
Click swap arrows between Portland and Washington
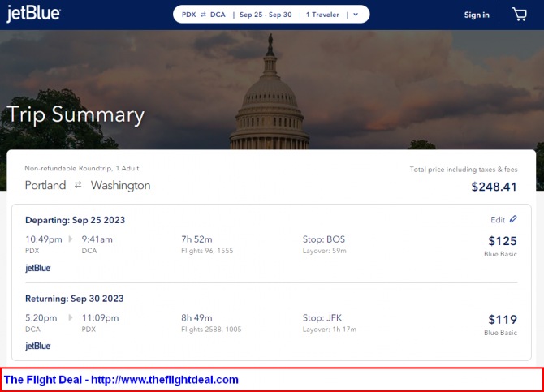tap(78, 185)
